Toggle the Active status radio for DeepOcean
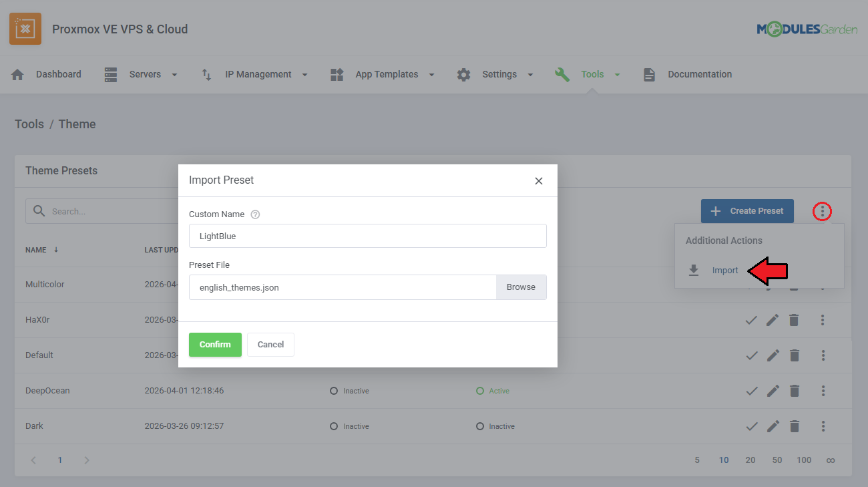This screenshot has height=487, width=868. (479, 391)
